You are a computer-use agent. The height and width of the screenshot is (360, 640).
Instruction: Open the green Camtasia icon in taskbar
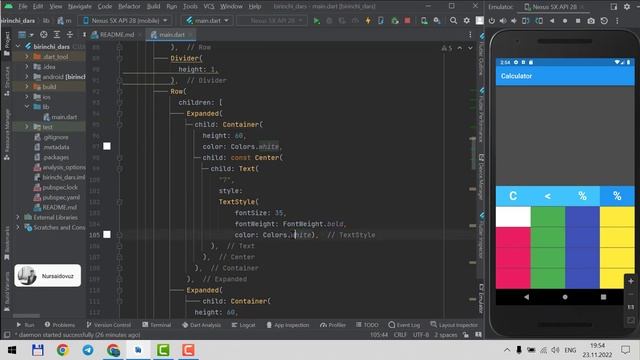163,350
